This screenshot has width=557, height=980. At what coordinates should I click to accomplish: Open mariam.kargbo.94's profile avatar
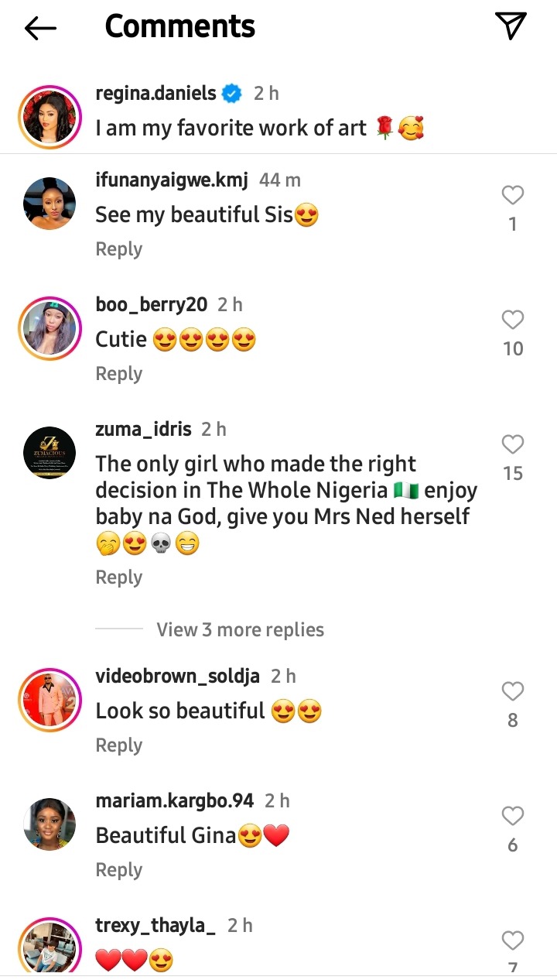pos(50,824)
